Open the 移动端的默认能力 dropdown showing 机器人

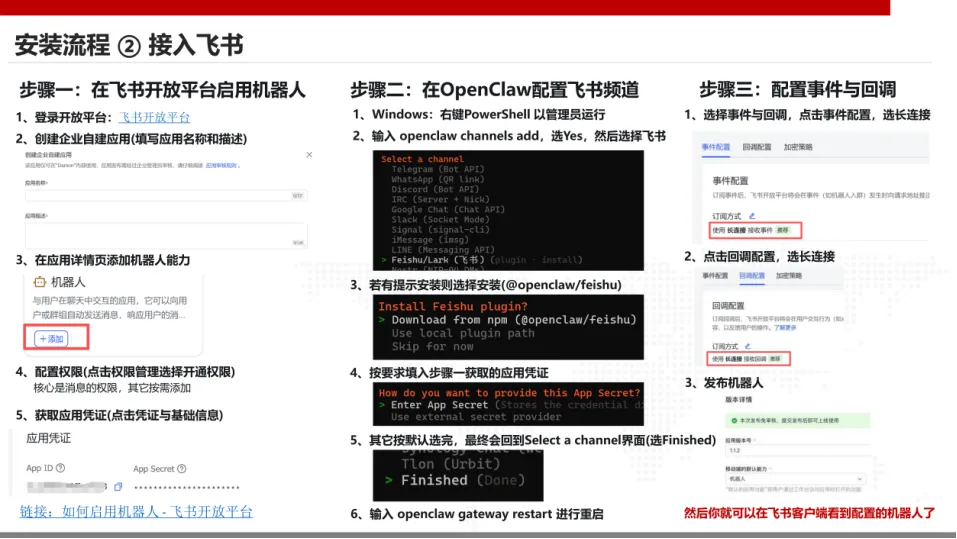pos(795,479)
